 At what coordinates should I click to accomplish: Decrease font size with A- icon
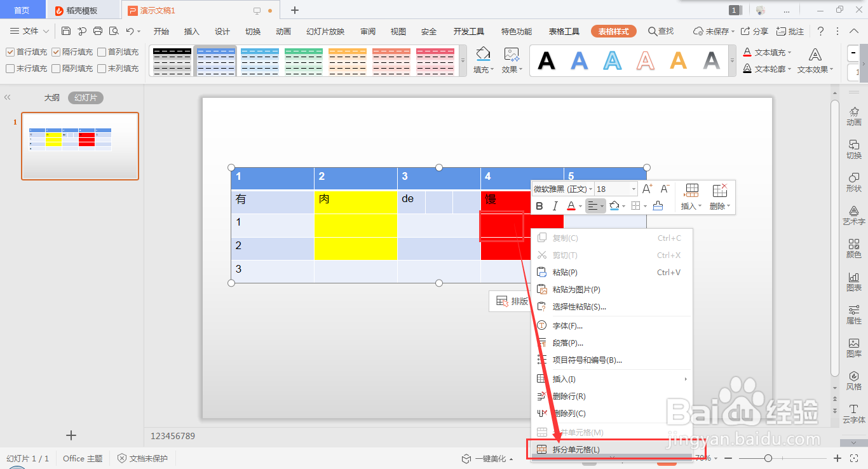tap(665, 189)
